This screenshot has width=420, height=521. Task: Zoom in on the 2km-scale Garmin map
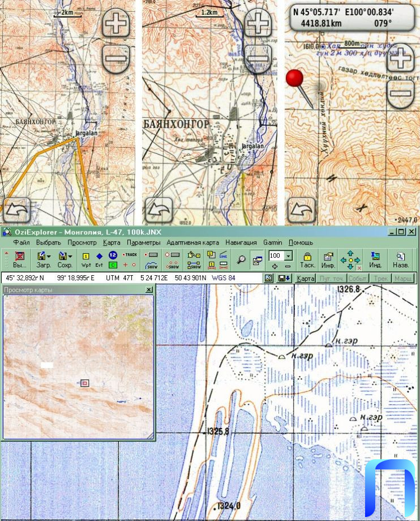pos(115,23)
